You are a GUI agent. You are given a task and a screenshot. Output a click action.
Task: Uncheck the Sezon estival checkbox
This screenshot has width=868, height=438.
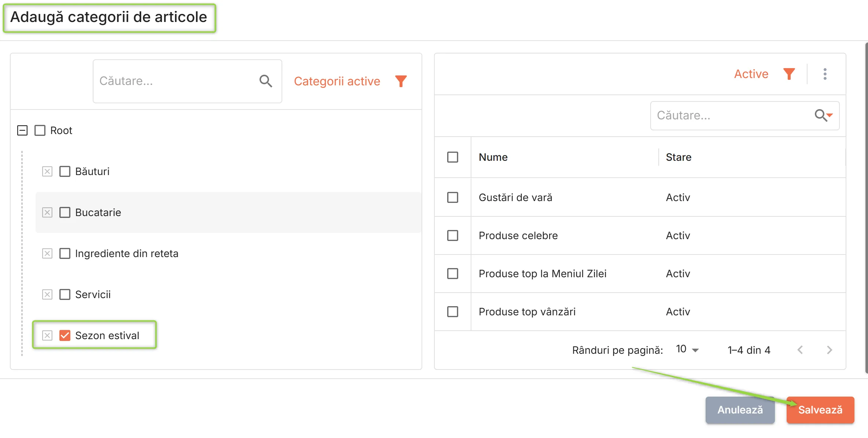[65, 335]
